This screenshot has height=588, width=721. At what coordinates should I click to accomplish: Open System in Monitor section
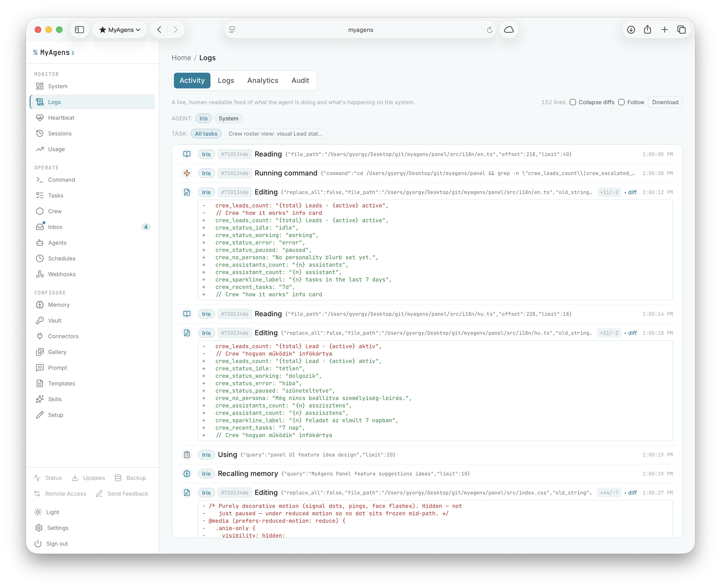(x=92, y=86)
